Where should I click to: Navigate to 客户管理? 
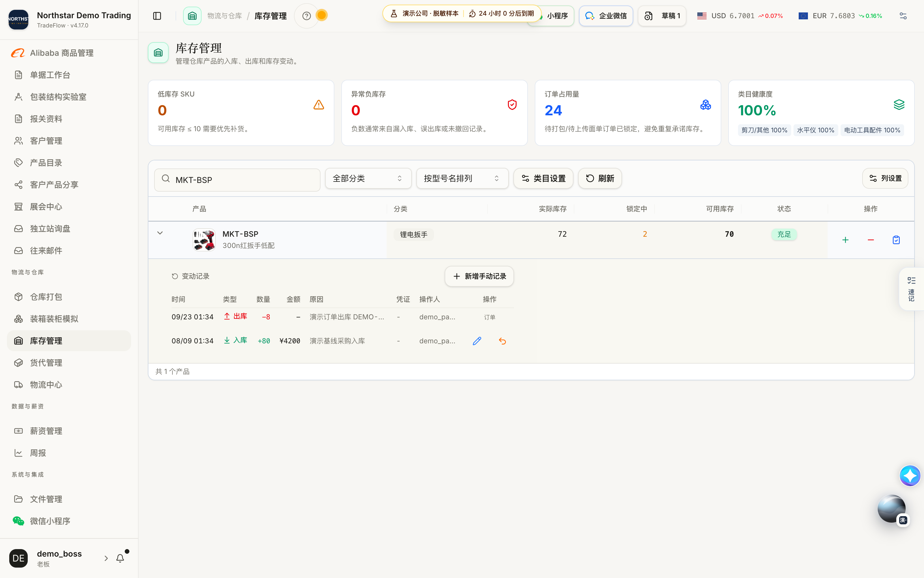pos(69,141)
